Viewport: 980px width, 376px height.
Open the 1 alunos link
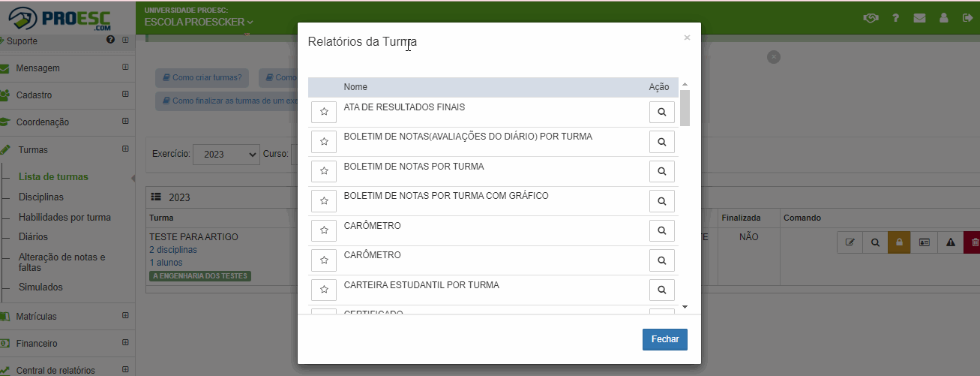click(164, 263)
